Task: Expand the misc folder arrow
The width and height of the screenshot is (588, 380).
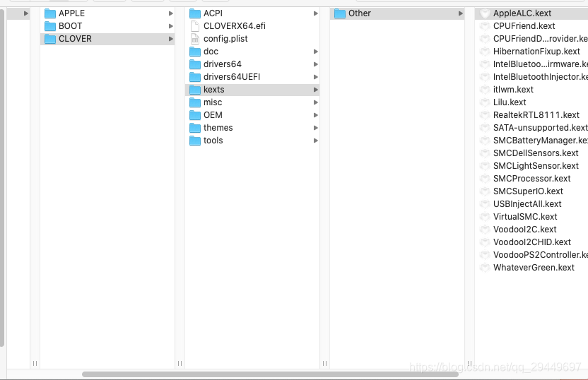Action: click(315, 102)
